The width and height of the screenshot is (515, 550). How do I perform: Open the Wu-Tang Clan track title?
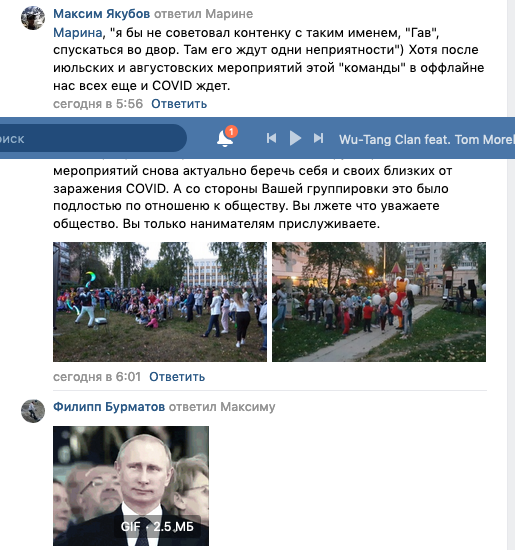tap(427, 140)
